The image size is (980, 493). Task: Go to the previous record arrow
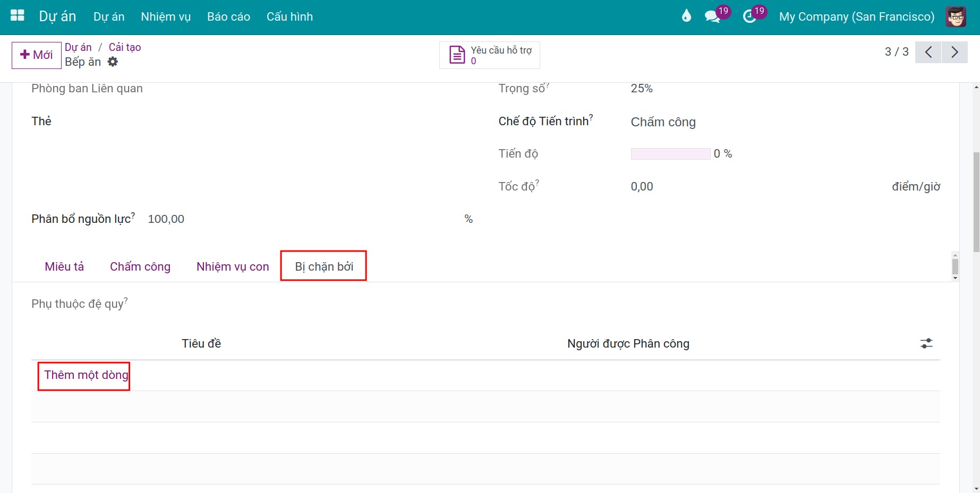[928, 52]
